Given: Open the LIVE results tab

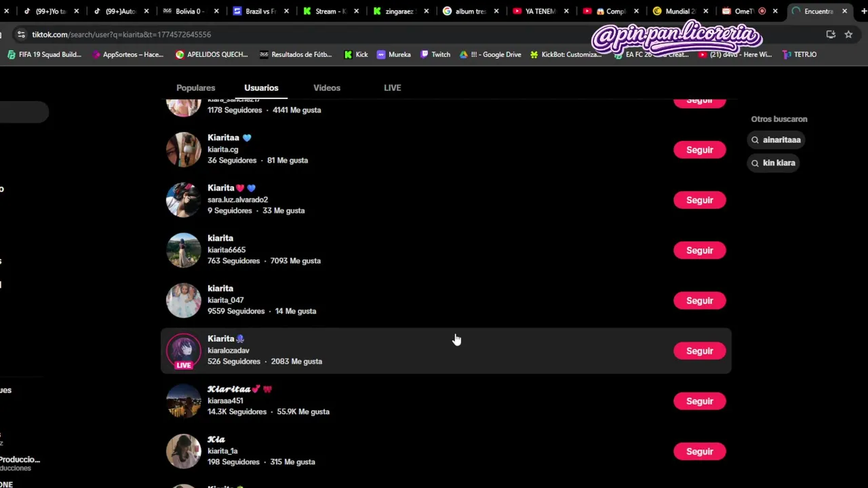Looking at the screenshot, I should click(x=392, y=87).
